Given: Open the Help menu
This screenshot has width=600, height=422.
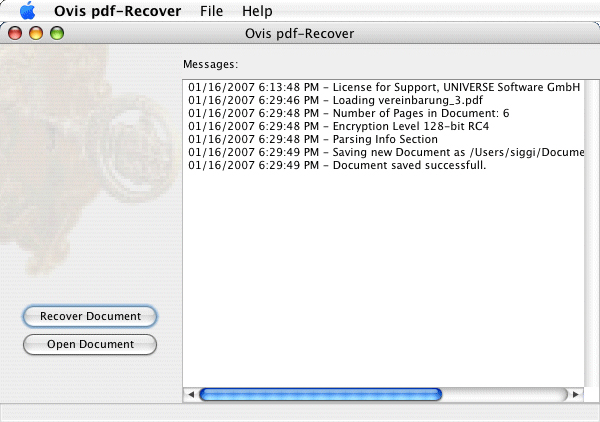Looking at the screenshot, I should pyautogui.click(x=257, y=11).
